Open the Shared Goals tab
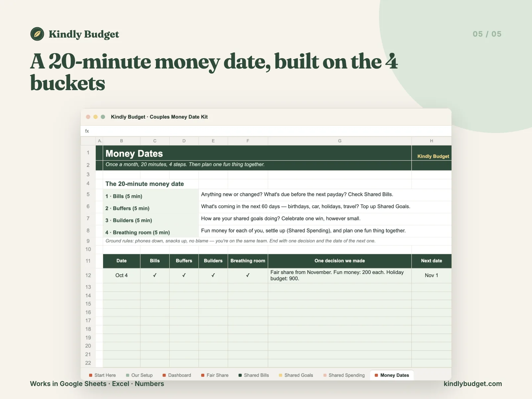The height and width of the screenshot is (399, 532). point(296,375)
